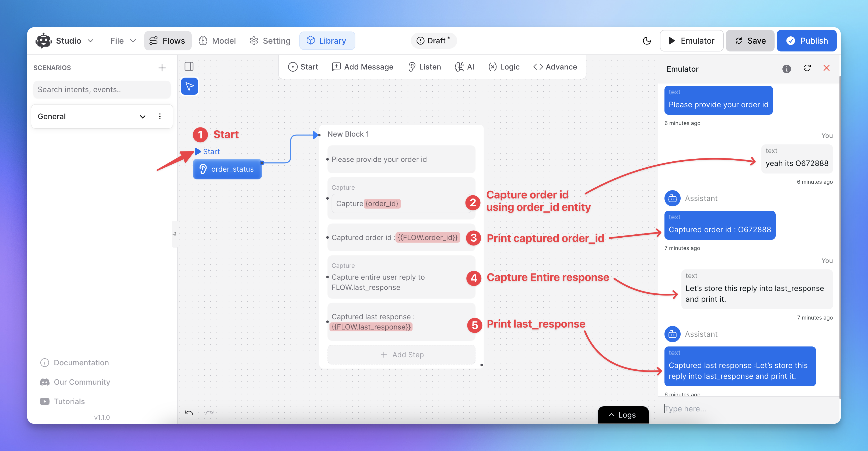868x451 pixels.
Task: Open Our Community link
Action: 75,382
